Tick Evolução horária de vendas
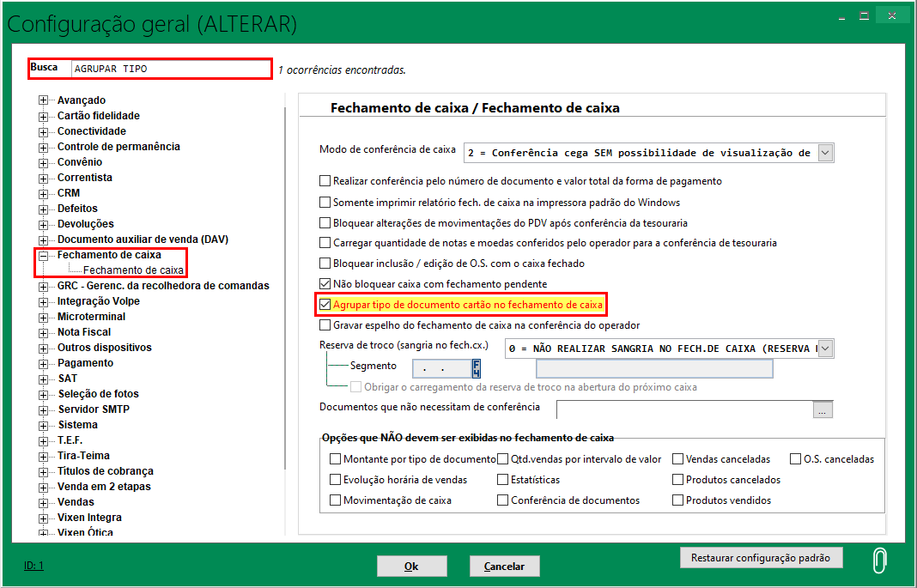Screen dimensions: 917x588 point(335,479)
